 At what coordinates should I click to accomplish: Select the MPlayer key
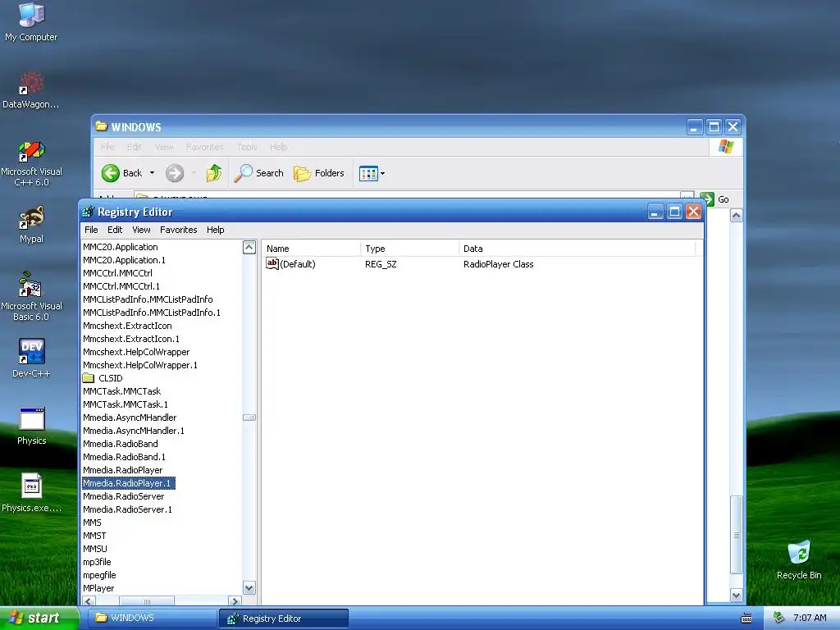[x=98, y=588]
